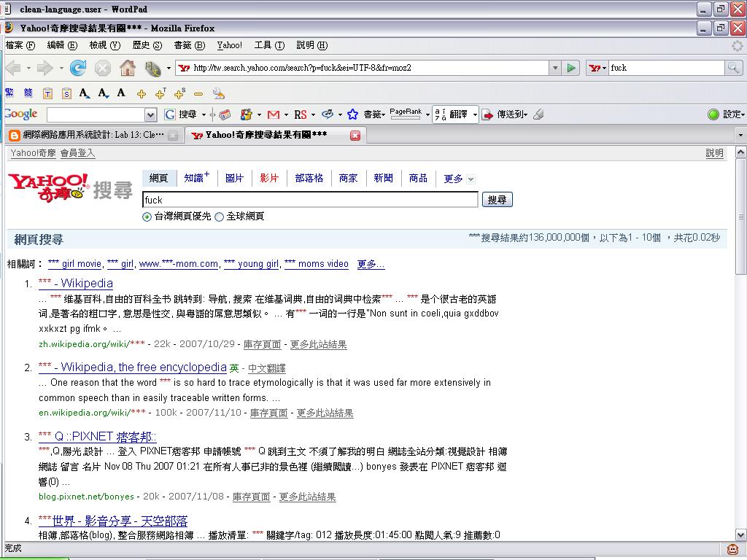Open the Yahoo search engine selector dropdown
This screenshot has height=560, width=747.
[598, 68]
